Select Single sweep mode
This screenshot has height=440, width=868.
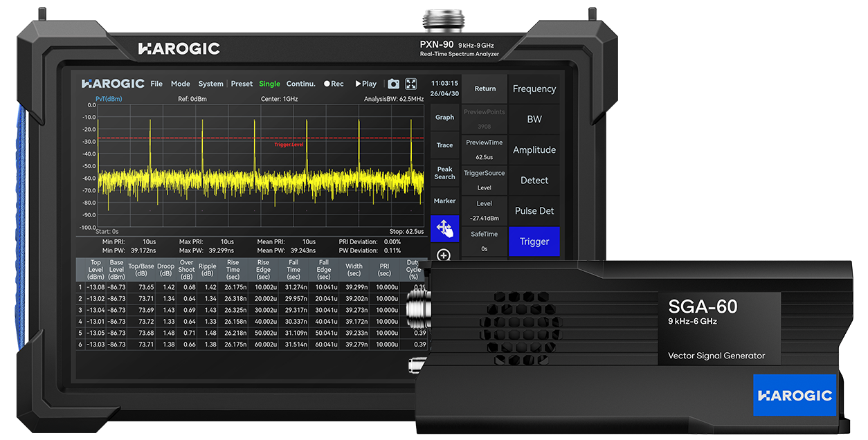269,84
